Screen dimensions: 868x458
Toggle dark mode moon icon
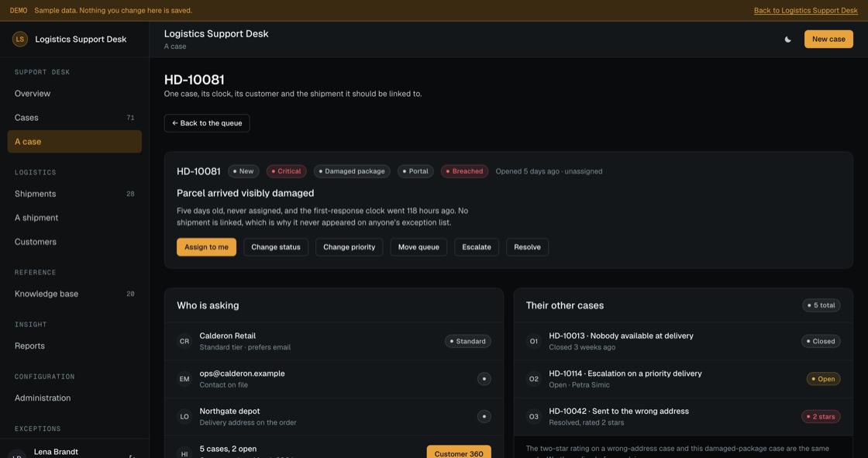(787, 40)
